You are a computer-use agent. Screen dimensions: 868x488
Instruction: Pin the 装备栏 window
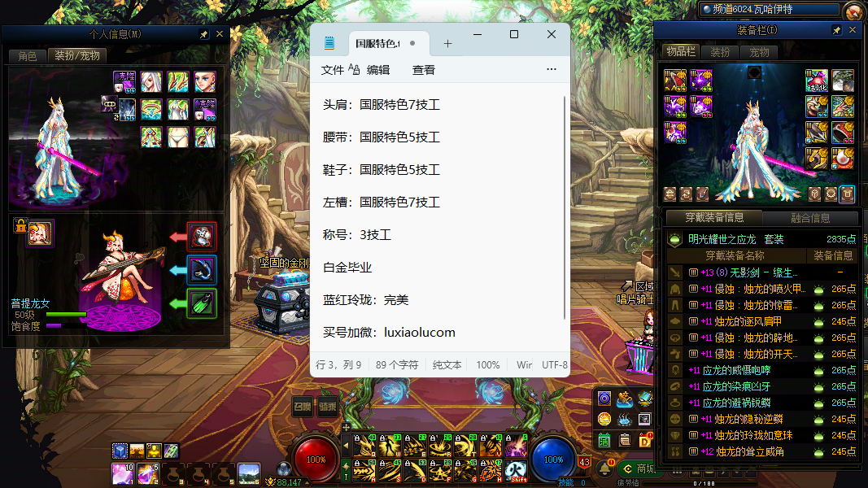tap(837, 30)
